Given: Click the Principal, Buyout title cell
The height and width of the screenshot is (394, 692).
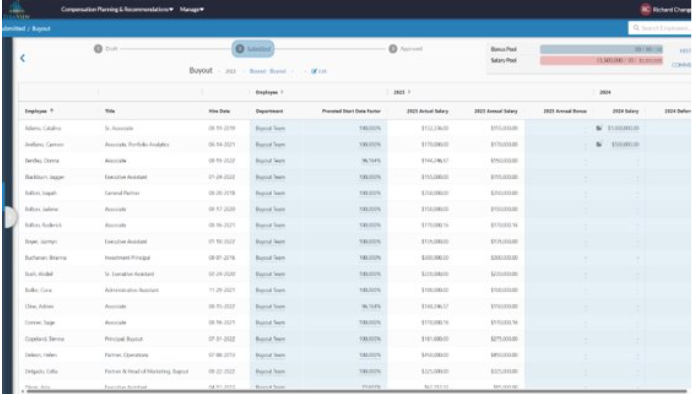Looking at the screenshot, I should coord(124,339).
